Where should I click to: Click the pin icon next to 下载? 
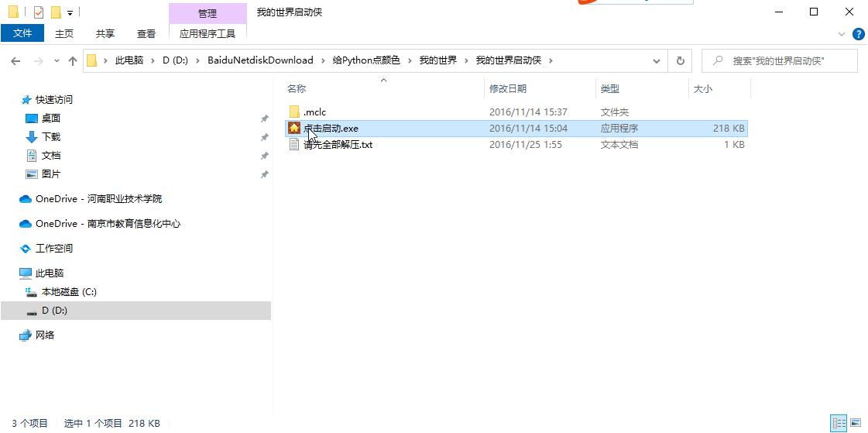point(265,137)
